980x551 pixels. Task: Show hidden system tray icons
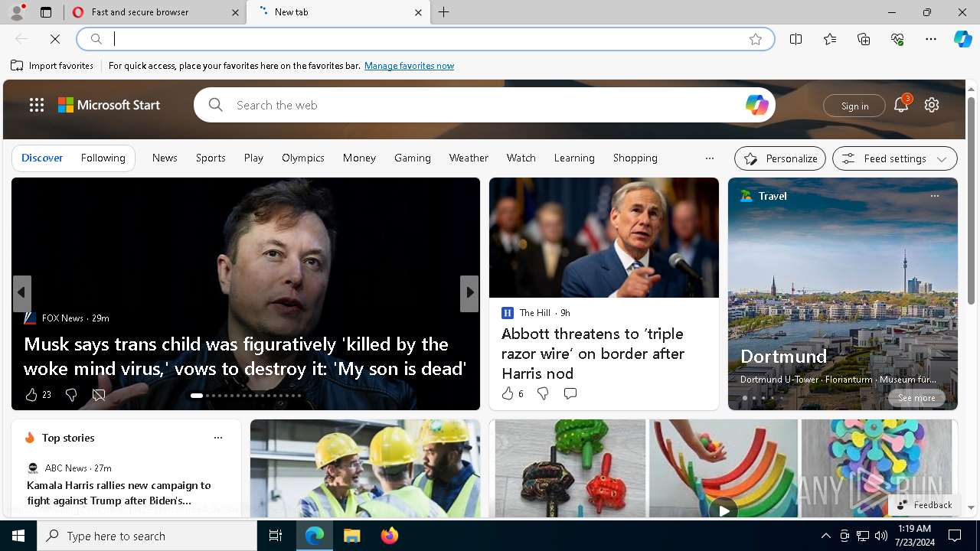[x=825, y=536]
